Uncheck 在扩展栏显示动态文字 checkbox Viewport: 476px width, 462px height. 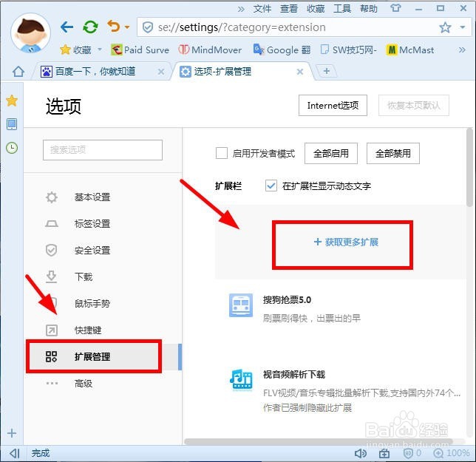(x=271, y=186)
